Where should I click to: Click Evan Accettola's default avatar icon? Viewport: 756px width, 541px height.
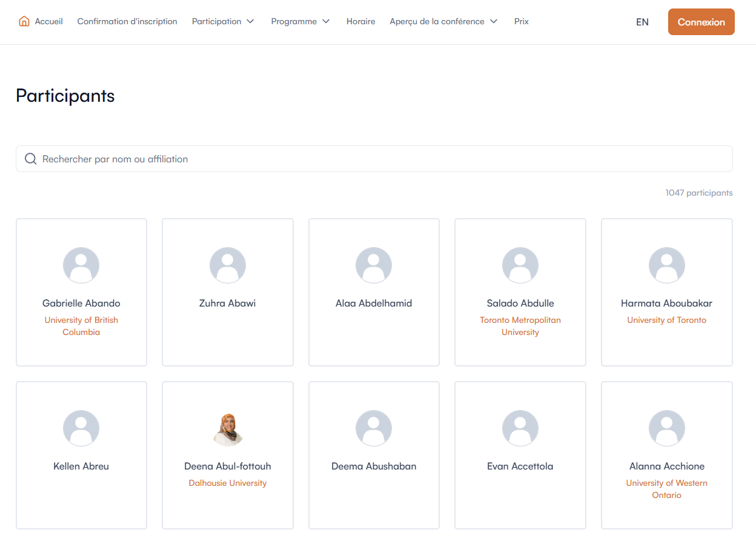(520, 428)
